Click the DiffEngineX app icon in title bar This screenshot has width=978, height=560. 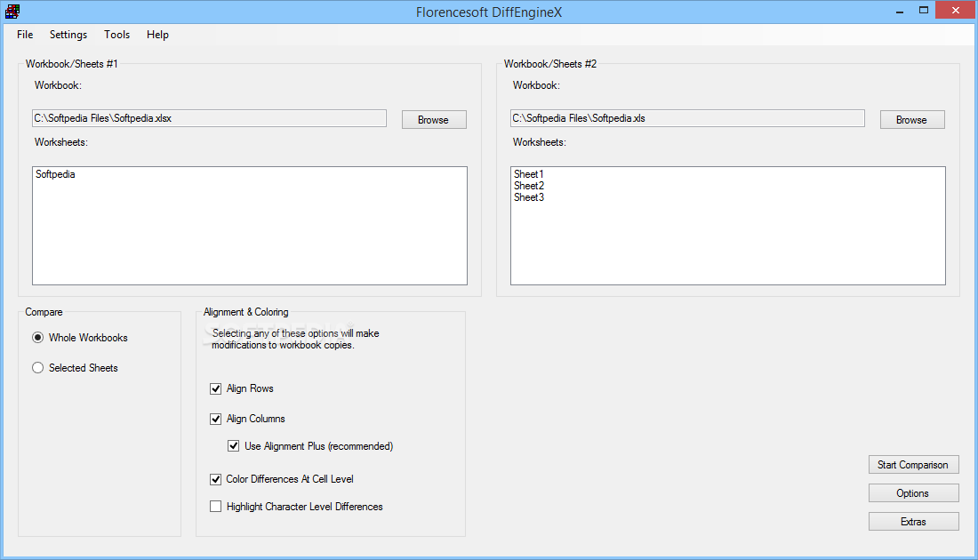12,12
